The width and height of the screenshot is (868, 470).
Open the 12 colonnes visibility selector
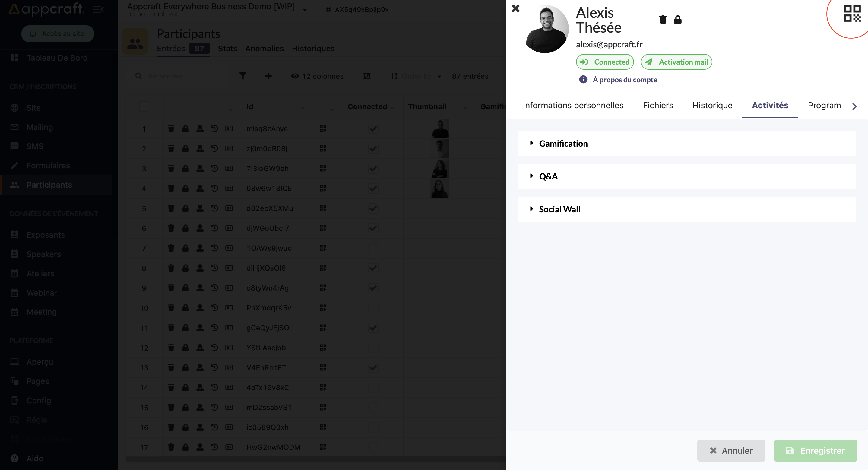(x=317, y=76)
